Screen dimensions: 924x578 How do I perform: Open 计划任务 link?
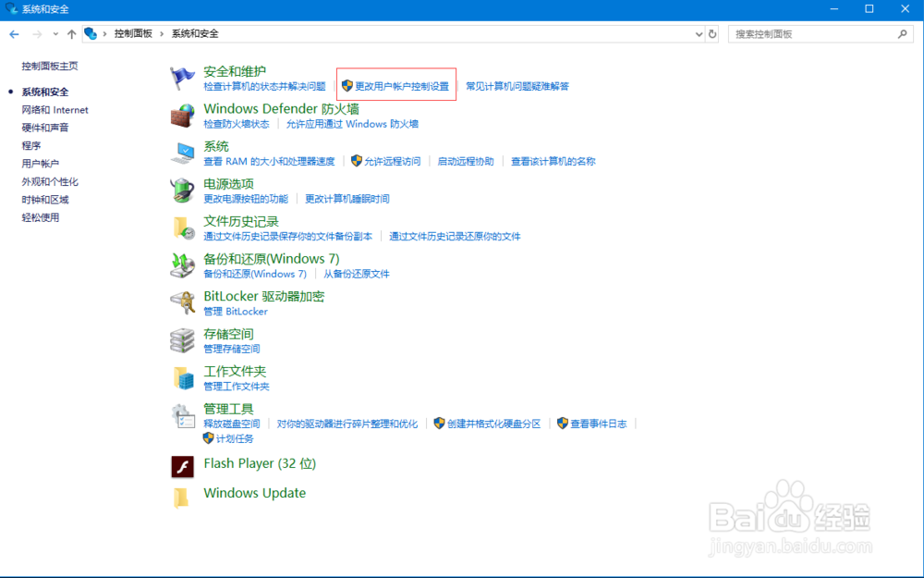pyautogui.click(x=235, y=438)
